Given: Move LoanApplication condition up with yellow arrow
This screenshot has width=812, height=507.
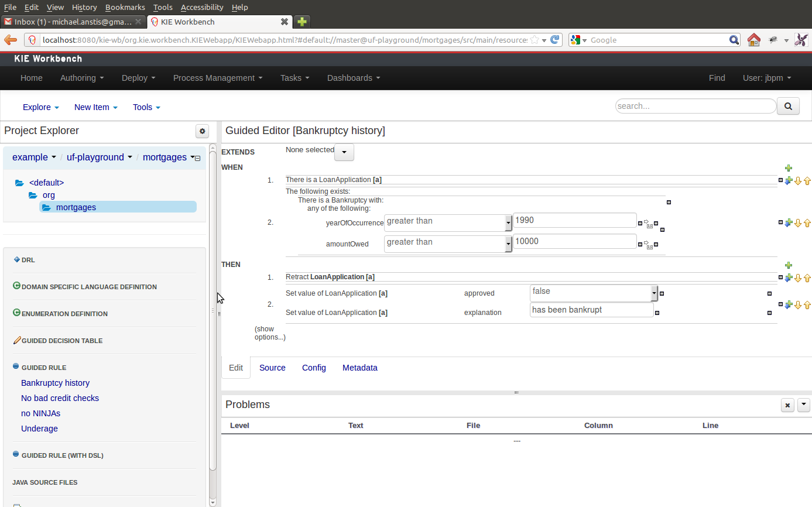Looking at the screenshot, I should pyautogui.click(x=807, y=181).
